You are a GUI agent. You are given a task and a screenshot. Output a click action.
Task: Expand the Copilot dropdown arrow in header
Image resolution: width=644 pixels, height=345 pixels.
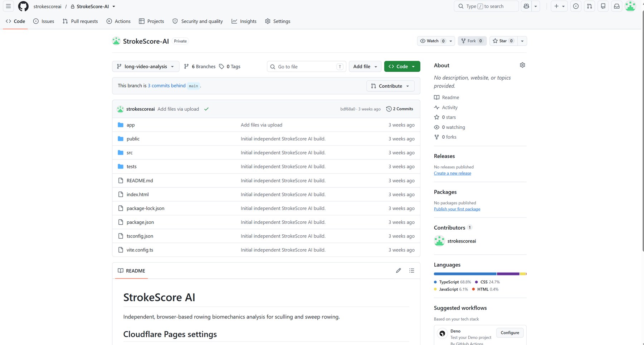point(536,6)
